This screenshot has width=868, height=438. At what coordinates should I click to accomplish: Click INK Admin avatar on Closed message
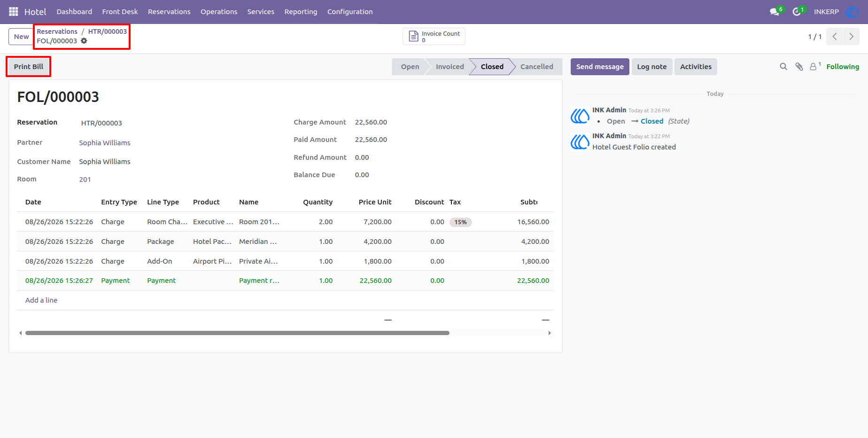[580, 116]
